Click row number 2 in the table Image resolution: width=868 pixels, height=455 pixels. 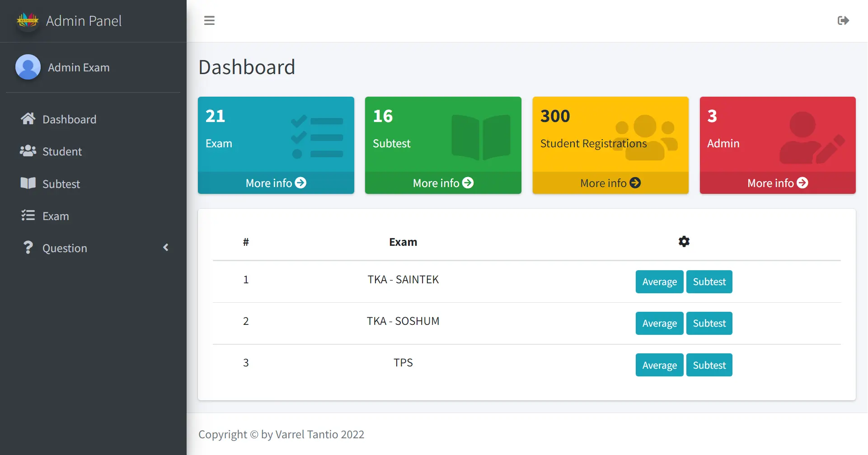(246, 321)
